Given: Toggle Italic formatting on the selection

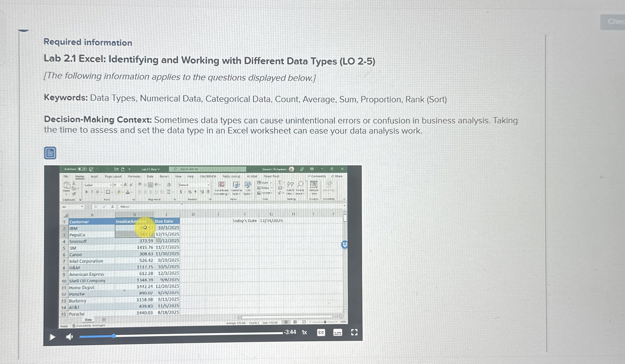Looking at the screenshot, I should click(x=92, y=192).
